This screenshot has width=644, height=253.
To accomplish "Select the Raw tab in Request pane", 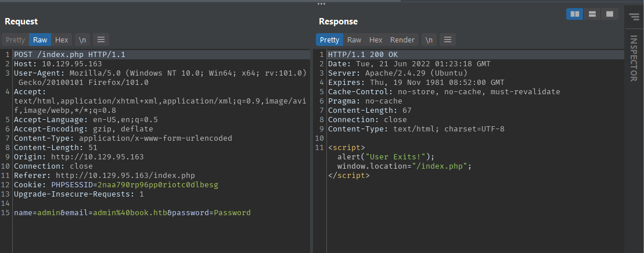I will point(40,40).
